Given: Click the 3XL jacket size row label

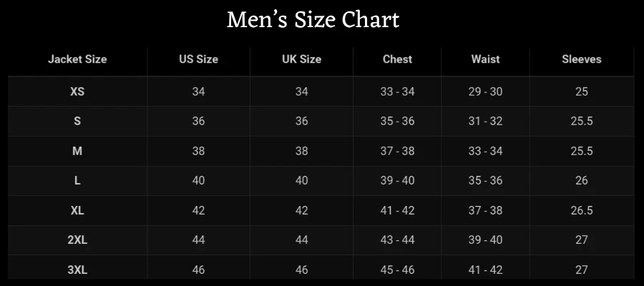Looking at the screenshot, I should [x=77, y=270].
